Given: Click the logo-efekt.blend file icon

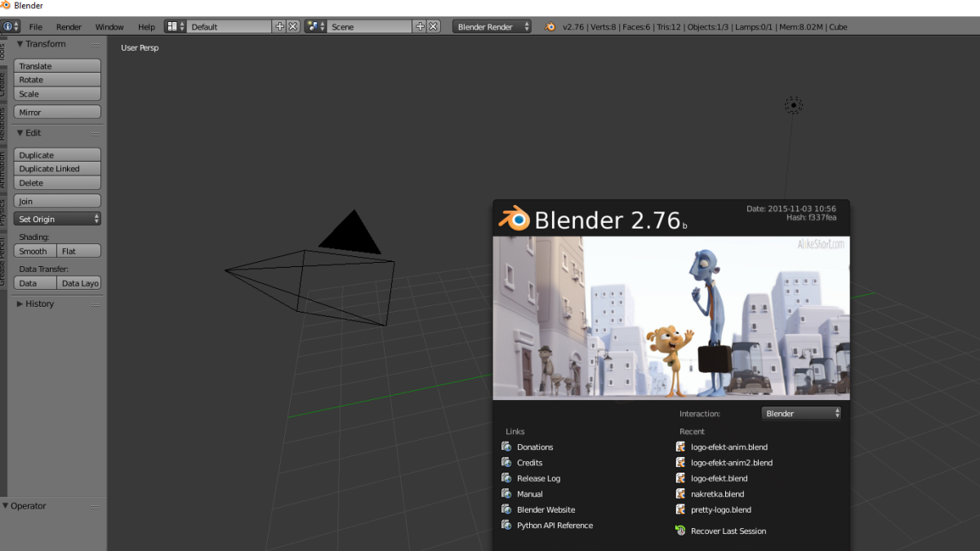Looking at the screenshot, I should click(680, 478).
